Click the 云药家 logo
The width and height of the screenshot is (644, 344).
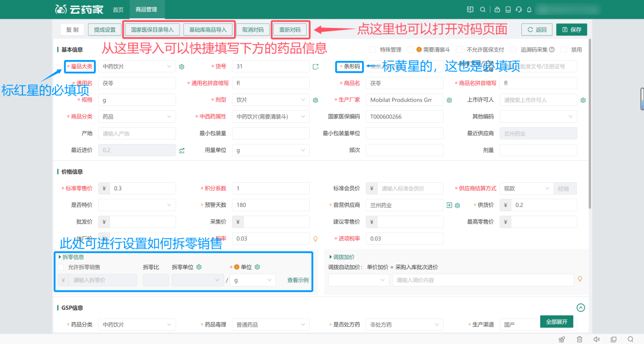click(x=79, y=10)
